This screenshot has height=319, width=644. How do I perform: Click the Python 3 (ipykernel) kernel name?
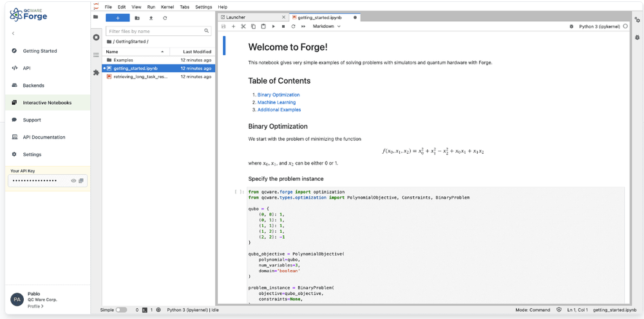(600, 26)
